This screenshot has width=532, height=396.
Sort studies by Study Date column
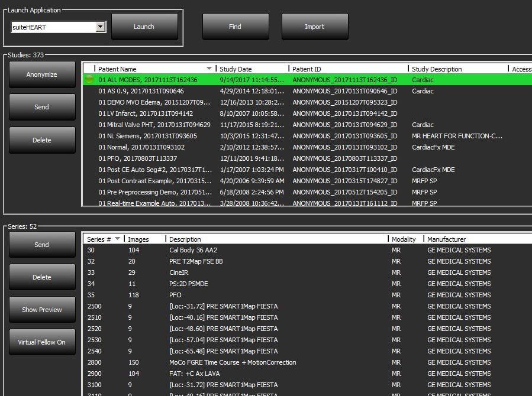click(252, 69)
